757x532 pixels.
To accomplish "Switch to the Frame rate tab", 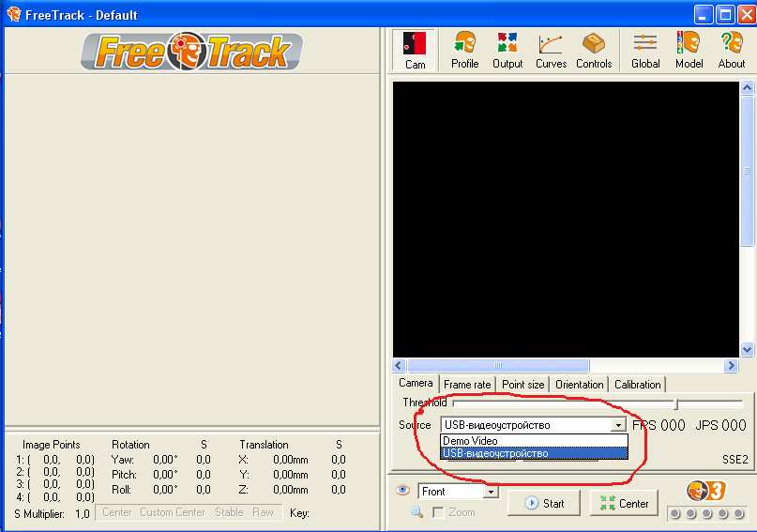I will tap(467, 385).
